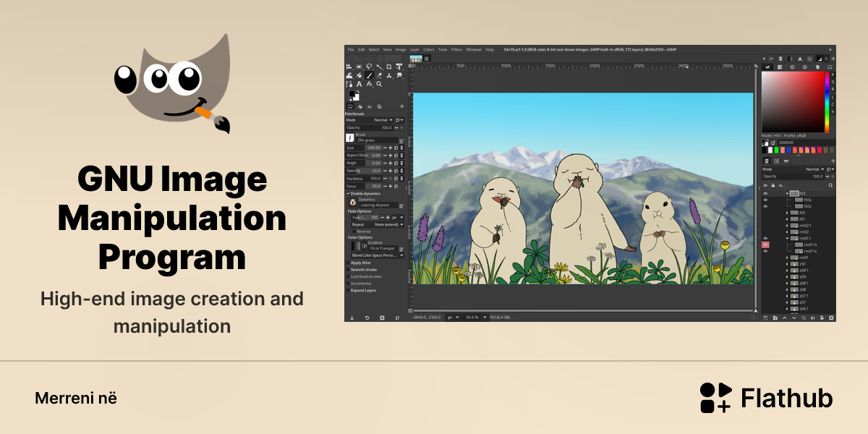Open the Colors menu
This screenshot has height=434, width=868.
pos(429,49)
